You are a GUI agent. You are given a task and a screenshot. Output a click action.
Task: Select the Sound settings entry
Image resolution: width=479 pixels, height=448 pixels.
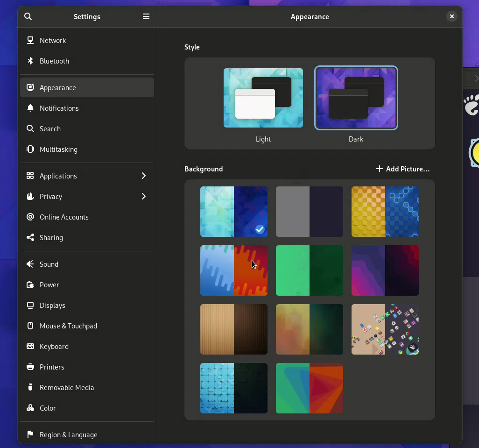click(x=48, y=264)
